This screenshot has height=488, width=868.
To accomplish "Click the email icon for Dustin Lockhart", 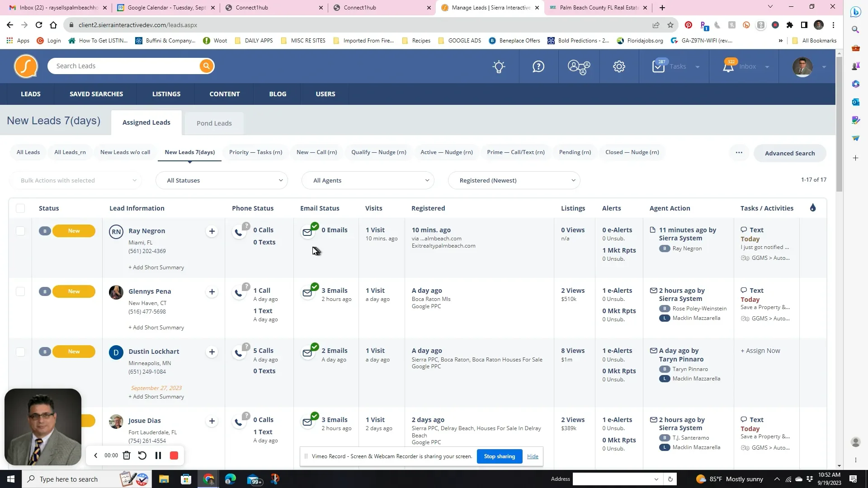I will (x=307, y=353).
